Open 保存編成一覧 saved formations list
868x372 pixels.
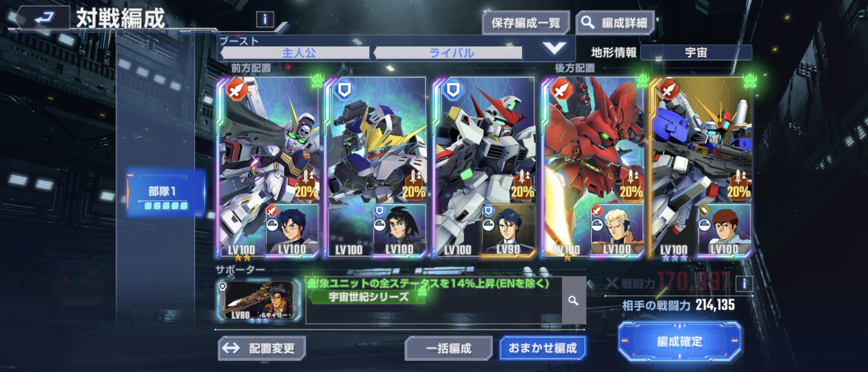(526, 23)
